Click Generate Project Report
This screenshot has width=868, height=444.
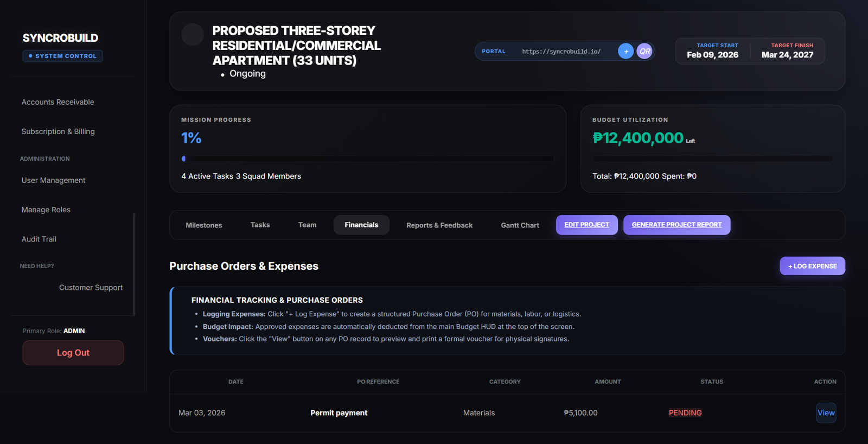677,225
